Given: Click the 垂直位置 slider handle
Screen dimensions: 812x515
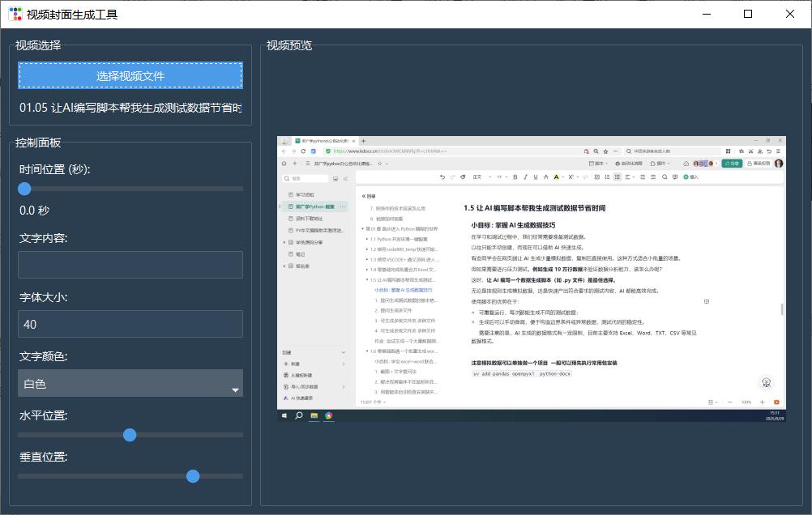Looking at the screenshot, I should (193, 476).
